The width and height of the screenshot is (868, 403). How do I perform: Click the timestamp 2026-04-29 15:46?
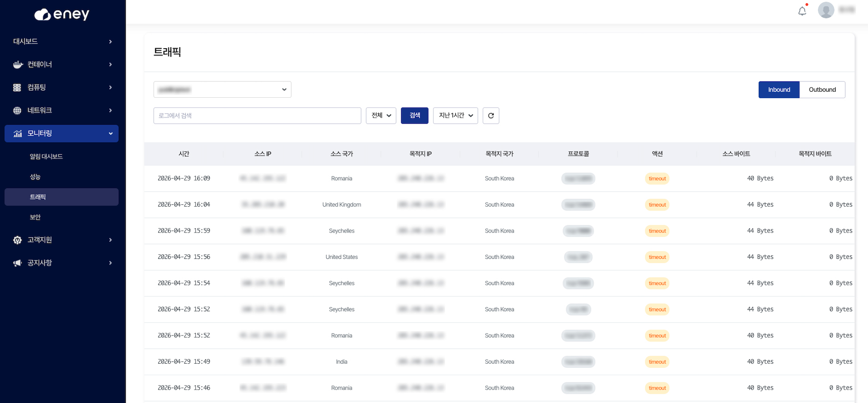tap(184, 388)
